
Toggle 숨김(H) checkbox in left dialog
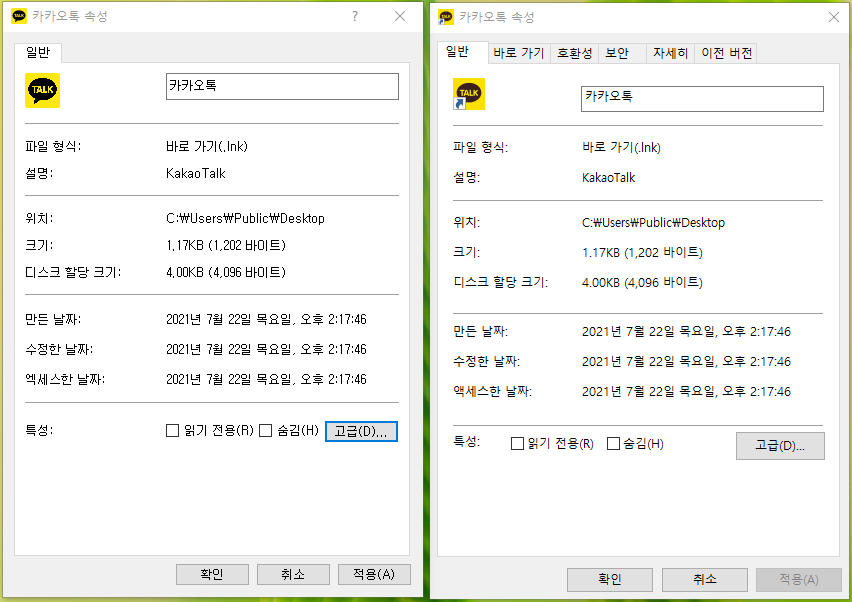pos(265,431)
